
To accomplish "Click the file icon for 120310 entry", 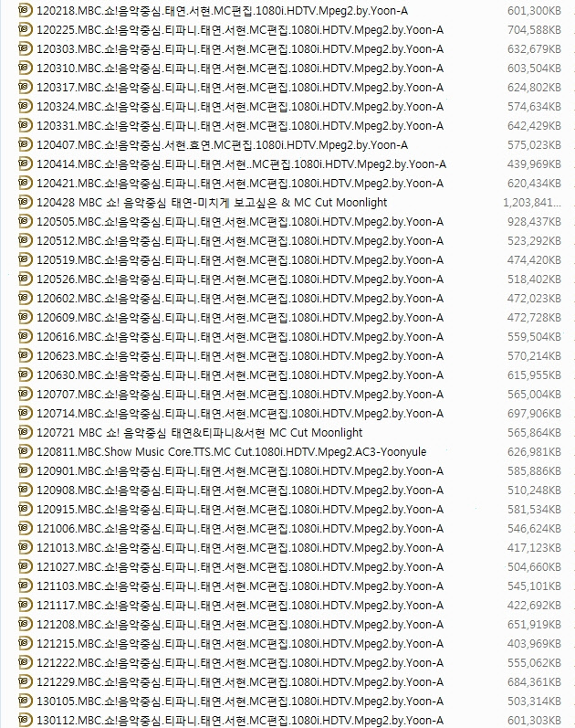I will [26, 68].
